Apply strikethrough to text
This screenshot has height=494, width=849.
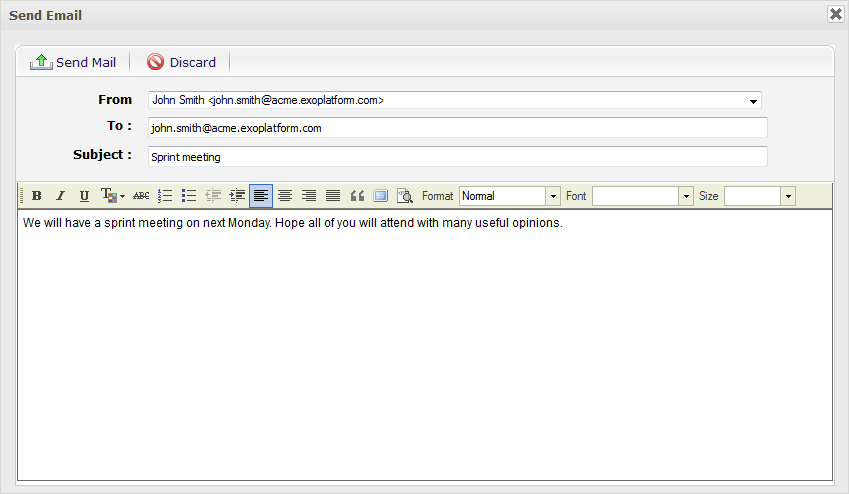141,196
